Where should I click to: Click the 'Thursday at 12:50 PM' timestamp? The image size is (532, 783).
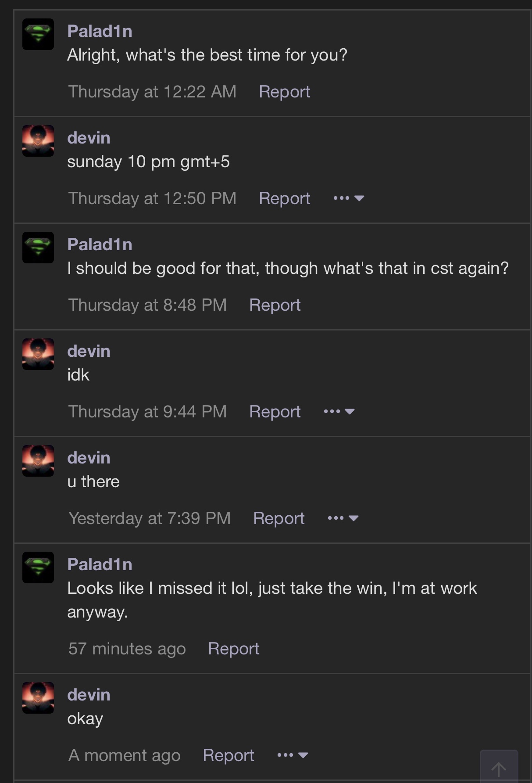click(x=152, y=198)
